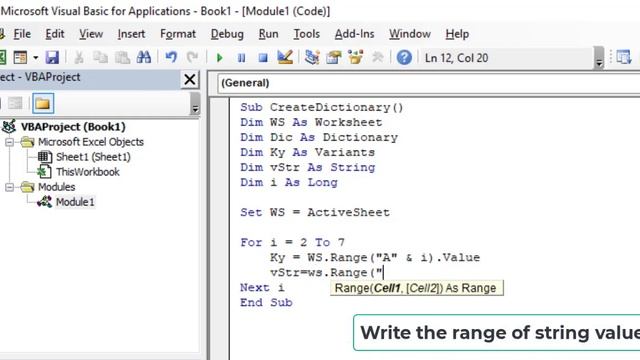Open the Run menu
The width and height of the screenshot is (640, 360).
pyautogui.click(x=268, y=34)
